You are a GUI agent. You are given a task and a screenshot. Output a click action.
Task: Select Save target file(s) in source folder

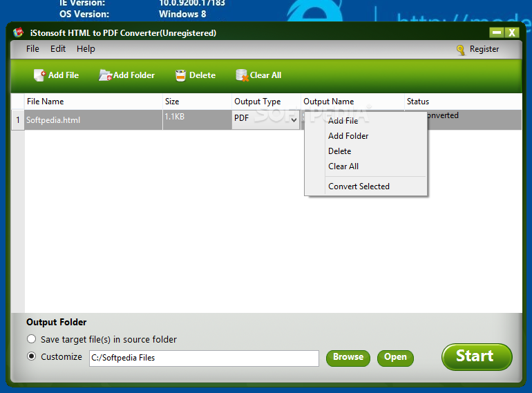click(32, 339)
